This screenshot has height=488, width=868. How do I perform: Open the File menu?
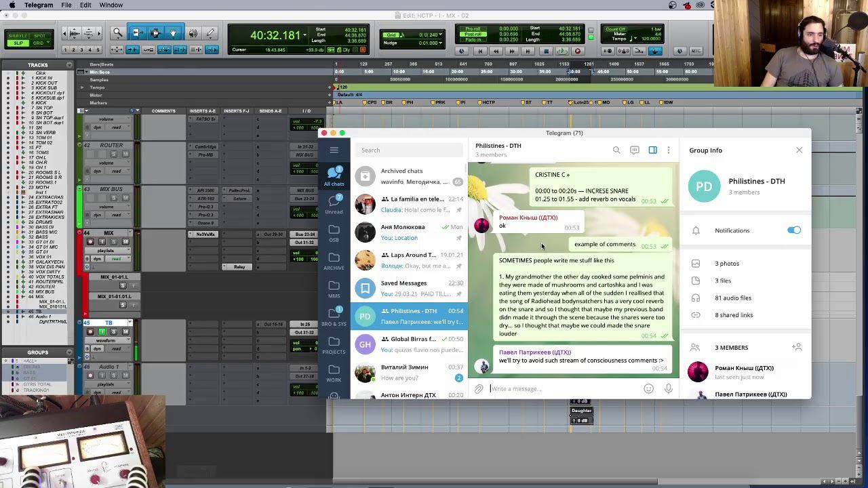[x=66, y=5]
